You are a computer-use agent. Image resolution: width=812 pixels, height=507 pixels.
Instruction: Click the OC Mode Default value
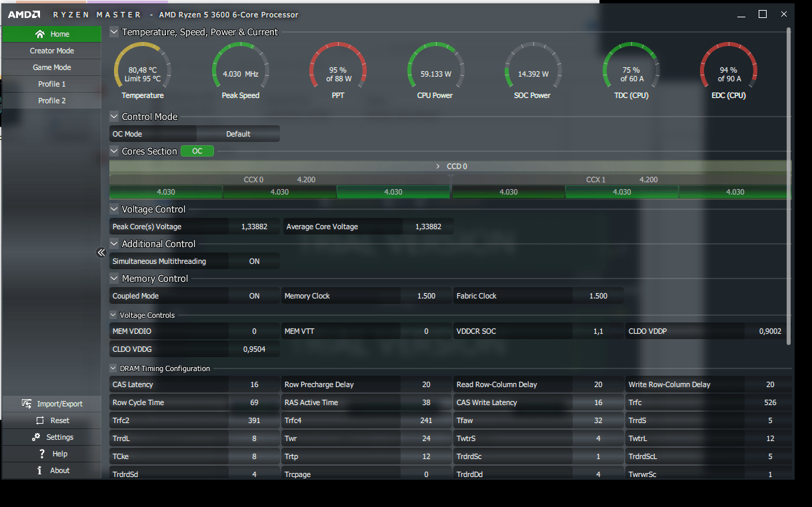[238, 134]
